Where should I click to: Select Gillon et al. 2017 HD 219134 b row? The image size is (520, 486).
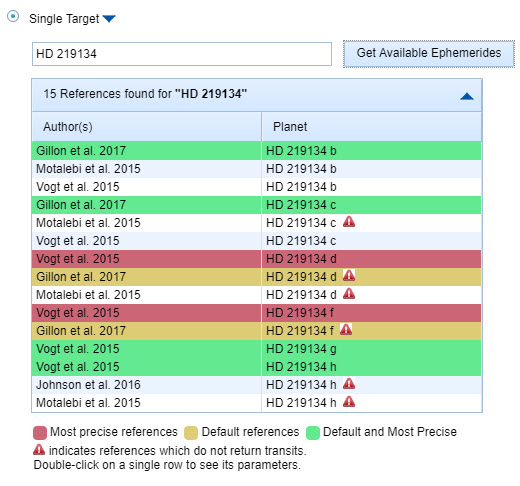257,151
